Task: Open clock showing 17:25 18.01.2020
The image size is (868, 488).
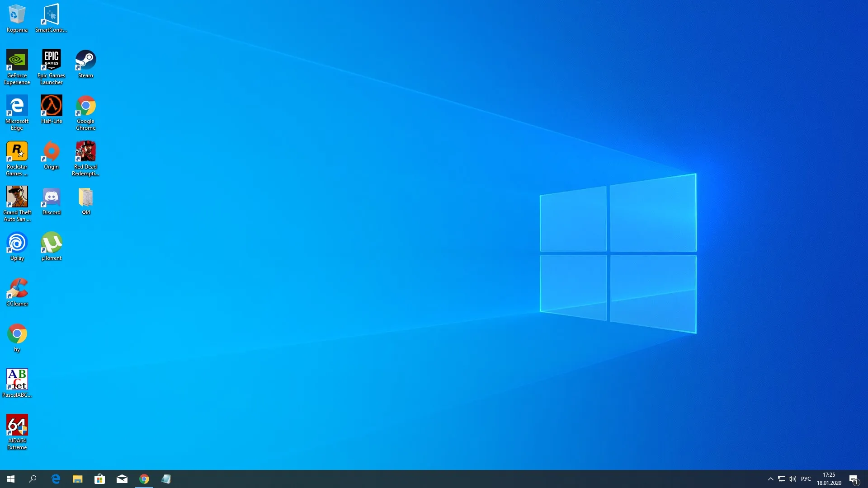Action: click(829, 479)
